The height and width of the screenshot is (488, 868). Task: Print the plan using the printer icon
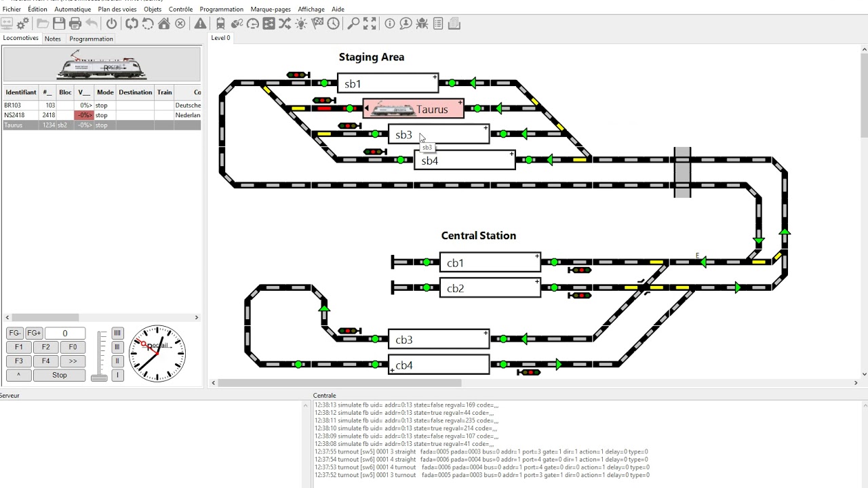75,24
